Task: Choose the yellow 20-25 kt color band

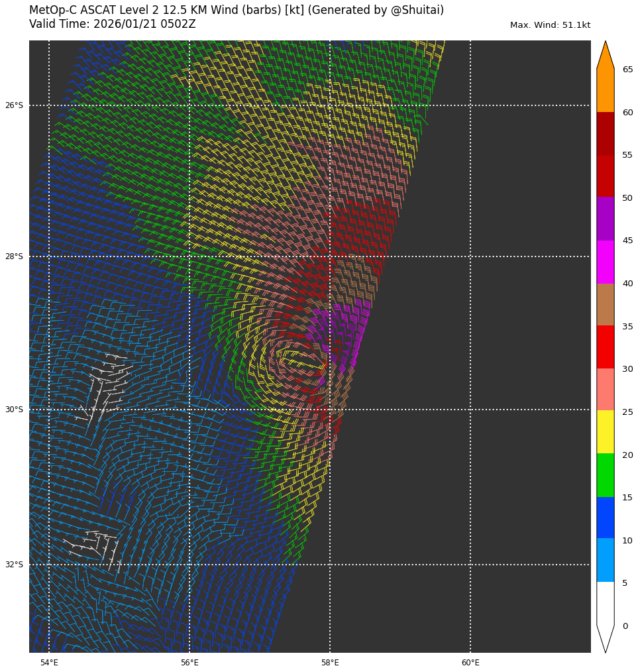Action: pos(605,431)
